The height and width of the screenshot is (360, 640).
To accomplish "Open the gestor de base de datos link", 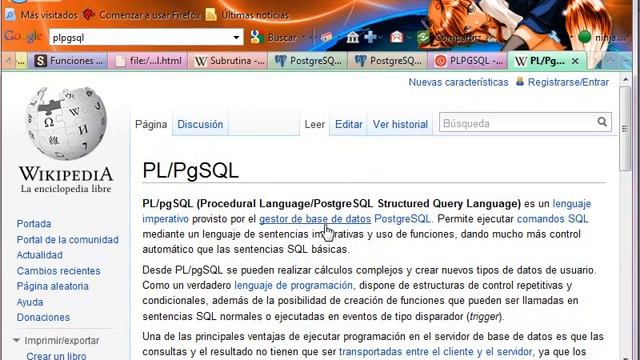I will click(x=315, y=219).
